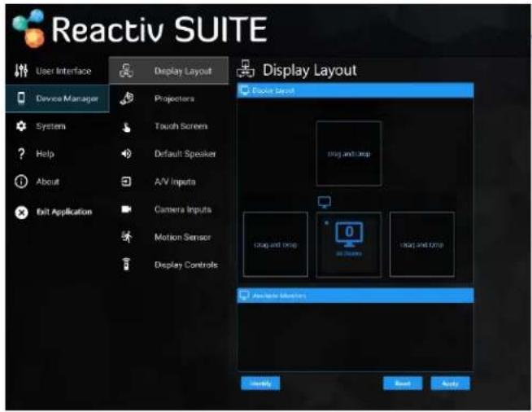Viewport: 532px width, 412px height.
Task: Open the Help section
Action: click(x=57, y=154)
